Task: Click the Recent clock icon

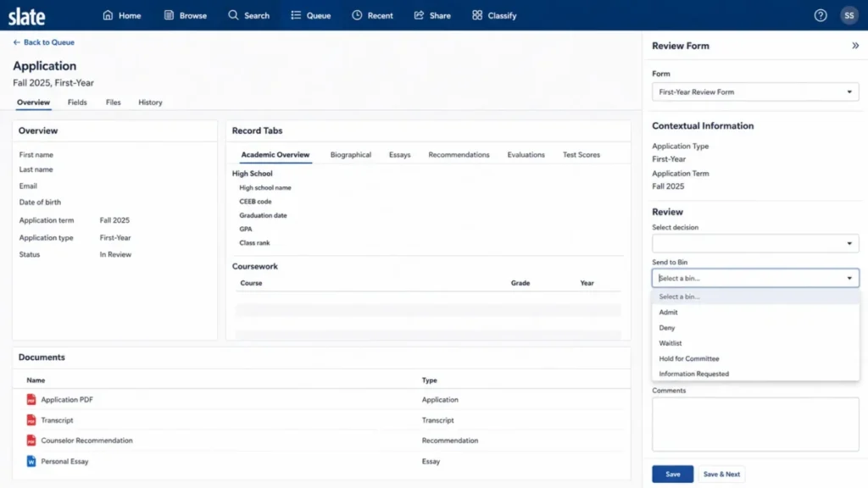Action: [357, 15]
